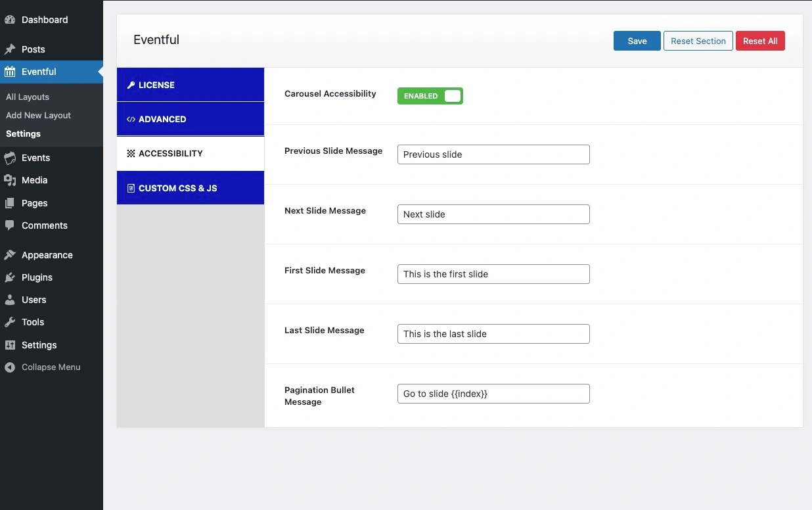This screenshot has width=812, height=510.
Task: Click the Last Slide Message input
Action: click(493, 334)
